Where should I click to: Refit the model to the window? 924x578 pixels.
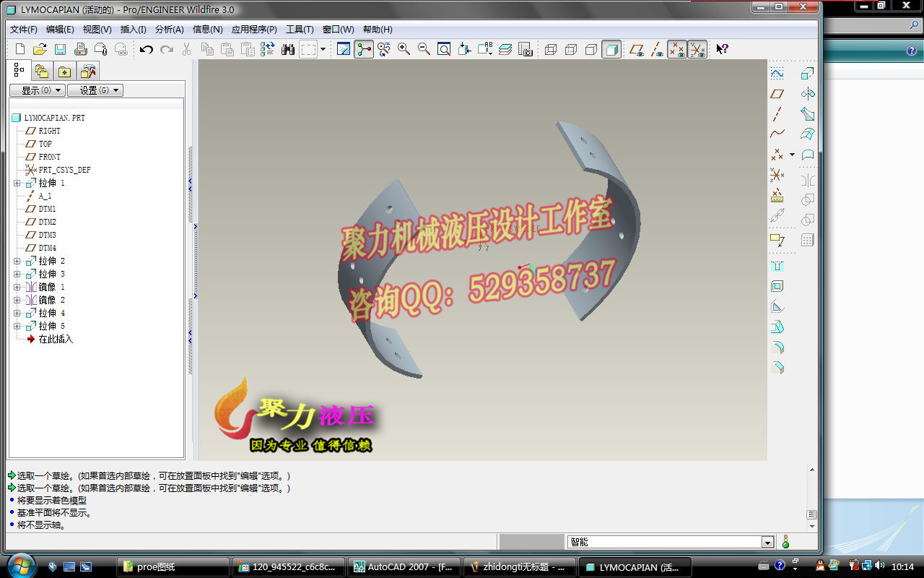coord(444,48)
